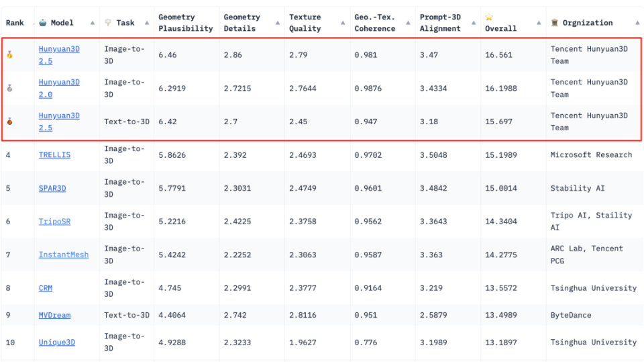The height and width of the screenshot is (362, 644).
Task: Select Unique3D overall score 13.1897
Action: coord(500,343)
